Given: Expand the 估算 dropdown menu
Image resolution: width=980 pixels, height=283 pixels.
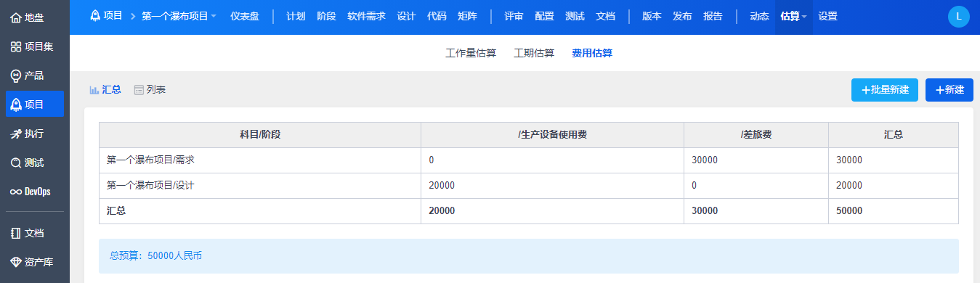Looking at the screenshot, I should (793, 16).
